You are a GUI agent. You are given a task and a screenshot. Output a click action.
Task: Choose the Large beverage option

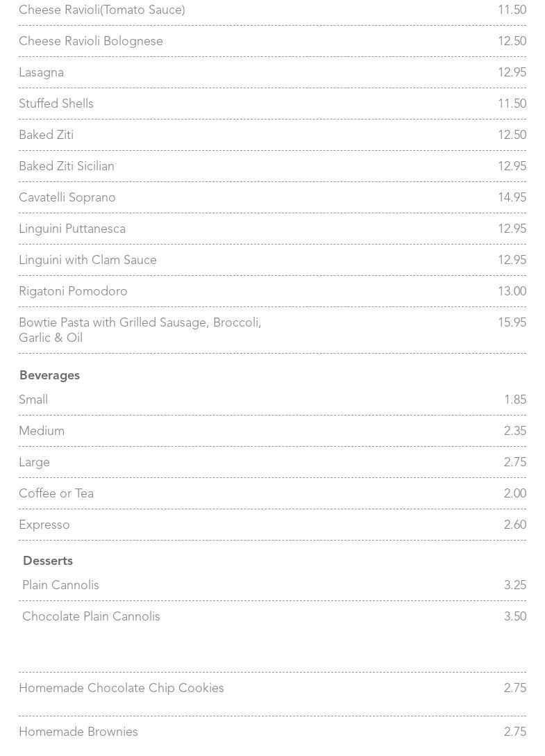35,463
